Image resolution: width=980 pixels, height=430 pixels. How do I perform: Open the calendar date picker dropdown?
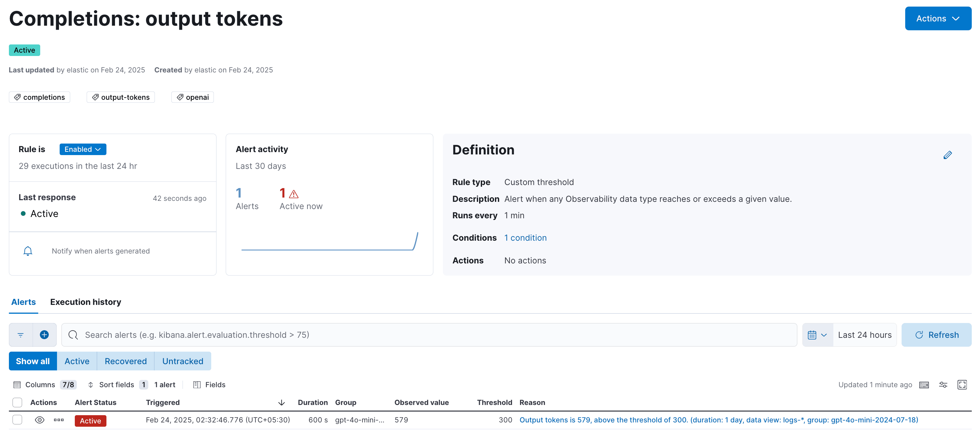pyautogui.click(x=817, y=335)
